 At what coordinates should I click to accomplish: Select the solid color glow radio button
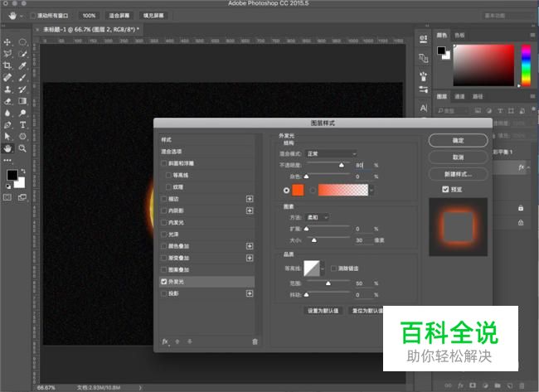pyautogui.click(x=286, y=190)
